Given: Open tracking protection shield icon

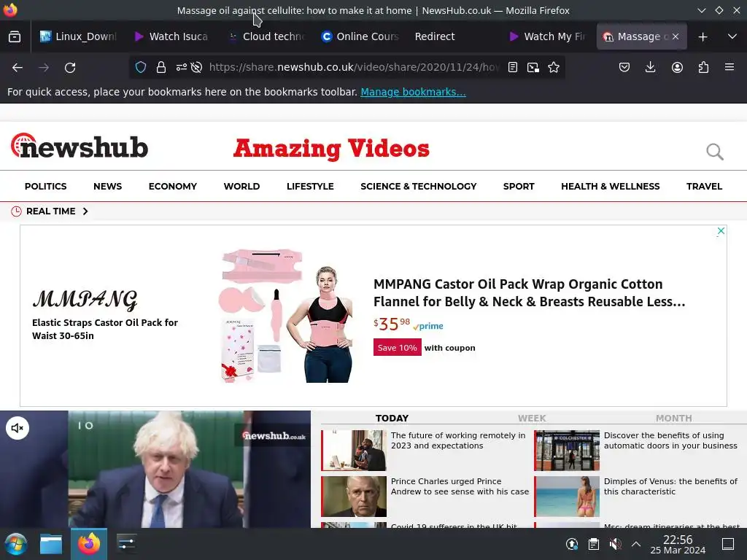Looking at the screenshot, I should point(141,67).
